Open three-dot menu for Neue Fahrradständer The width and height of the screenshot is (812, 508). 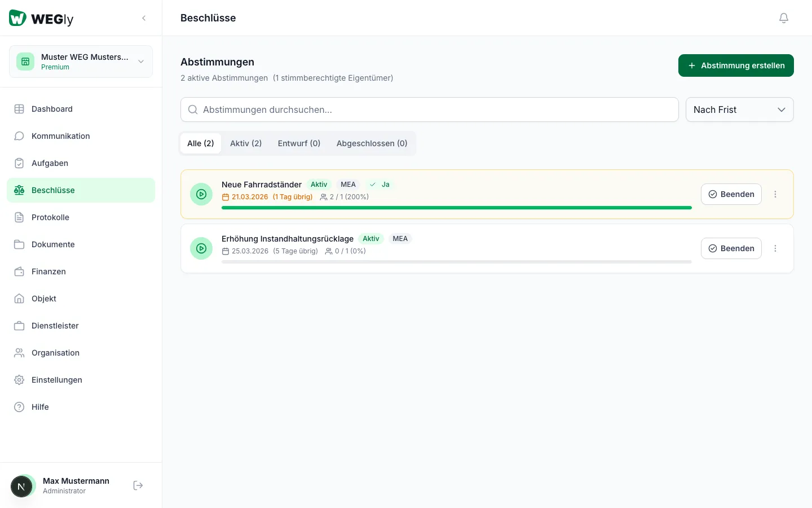click(775, 194)
